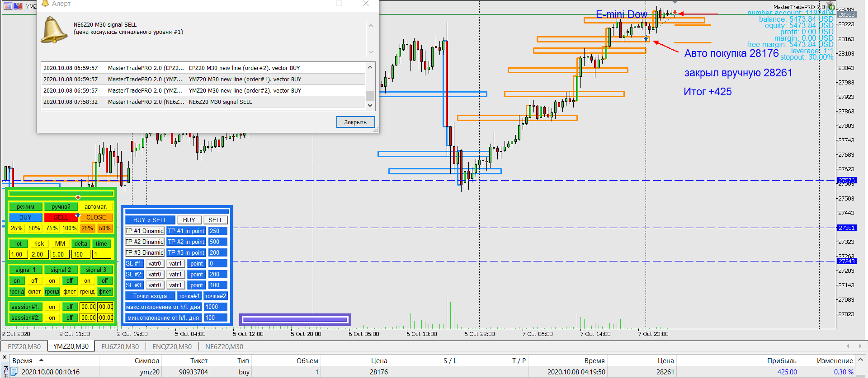Click the lot value field 1.00
Image resolution: width=868 pixels, height=378 pixels.
click(x=19, y=254)
